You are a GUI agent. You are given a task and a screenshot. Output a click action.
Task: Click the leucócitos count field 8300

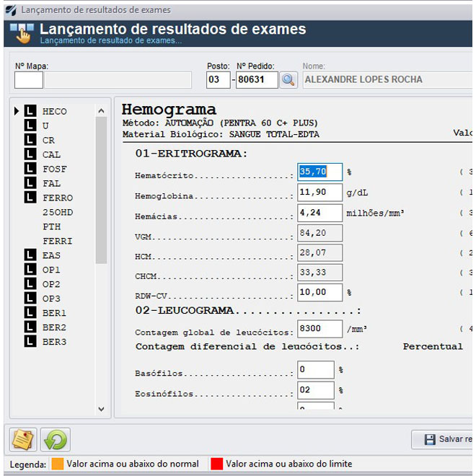tap(320, 328)
